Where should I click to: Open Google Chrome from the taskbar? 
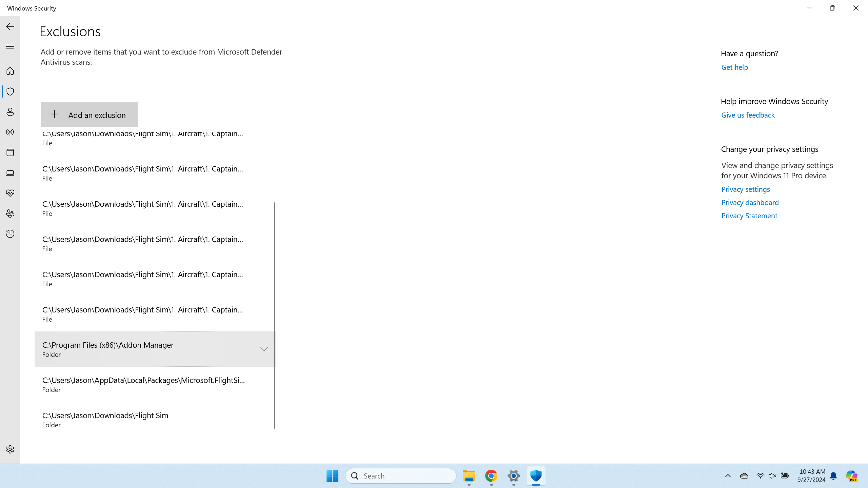[x=491, y=476]
